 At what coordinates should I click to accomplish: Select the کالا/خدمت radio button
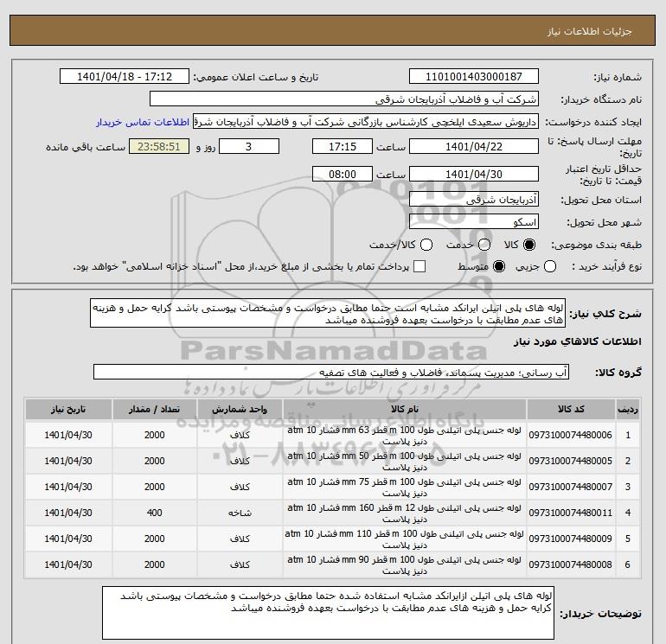click(426, 245)
